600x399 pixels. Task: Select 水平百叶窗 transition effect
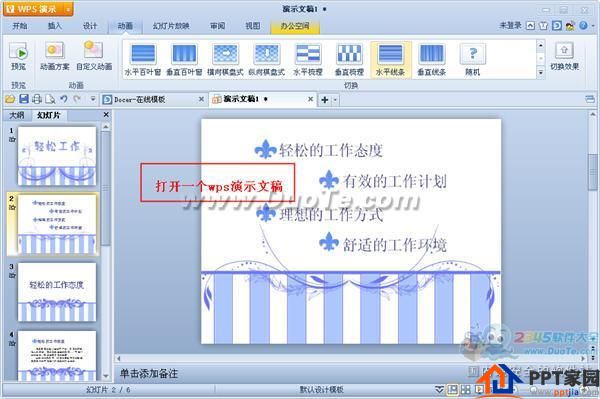143,59
